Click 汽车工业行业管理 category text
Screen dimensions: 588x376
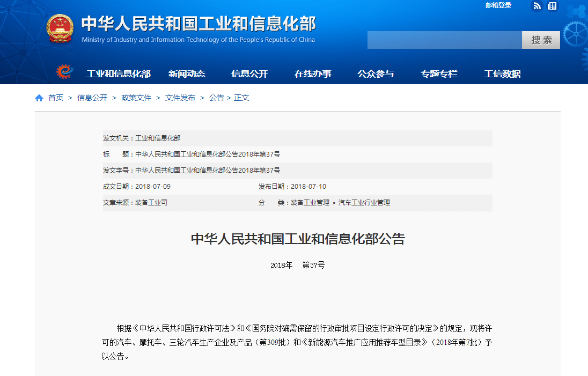coord(364,203)
